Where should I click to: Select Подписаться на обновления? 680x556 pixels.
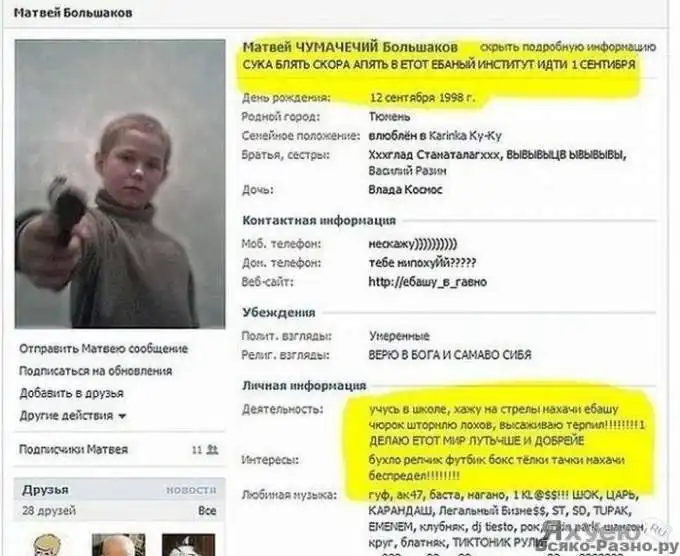click(95, 371)
